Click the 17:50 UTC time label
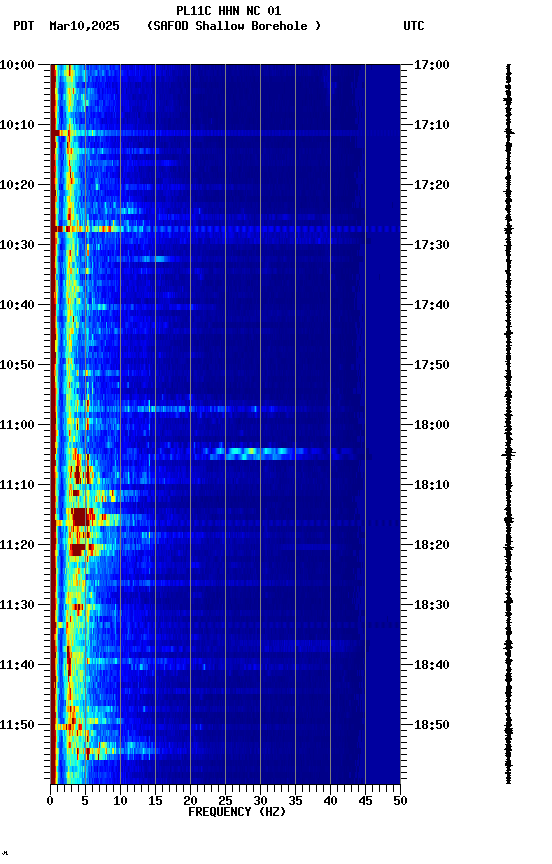 click(432, 365)
